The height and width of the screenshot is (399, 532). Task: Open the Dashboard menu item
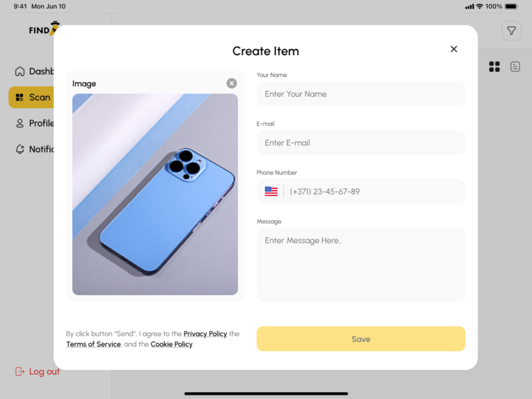[34, 71]
